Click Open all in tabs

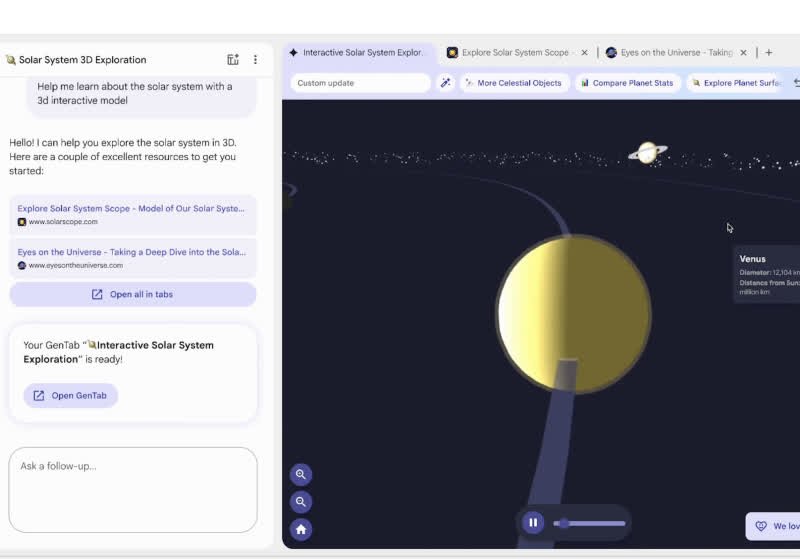[133, 294]
